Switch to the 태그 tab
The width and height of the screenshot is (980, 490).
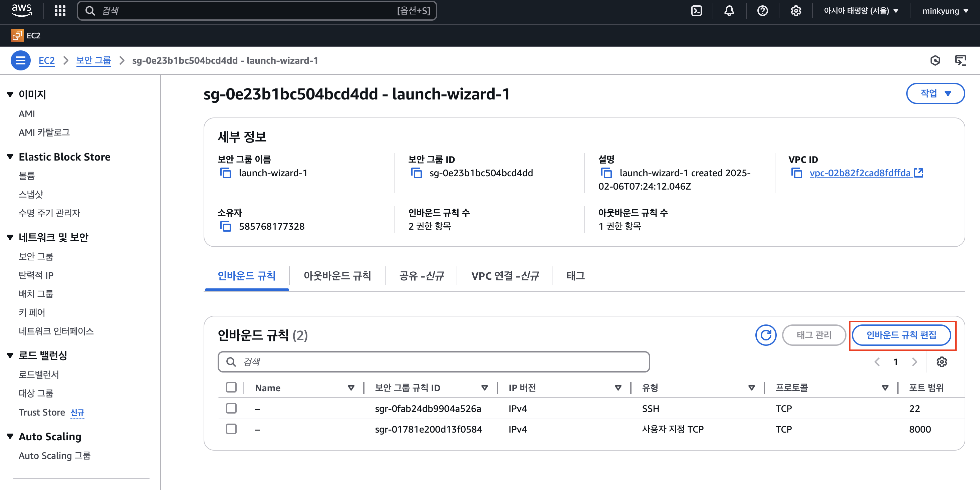click(575, 275)
